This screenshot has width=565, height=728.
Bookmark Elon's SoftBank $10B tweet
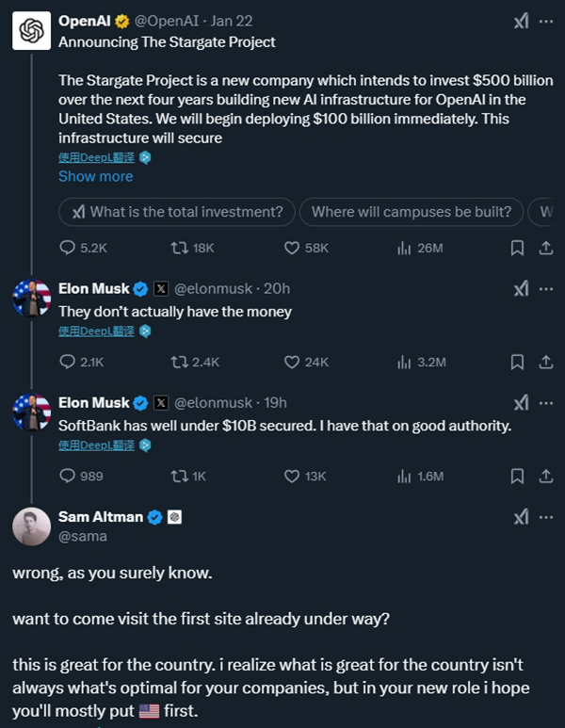click(517, 476)
